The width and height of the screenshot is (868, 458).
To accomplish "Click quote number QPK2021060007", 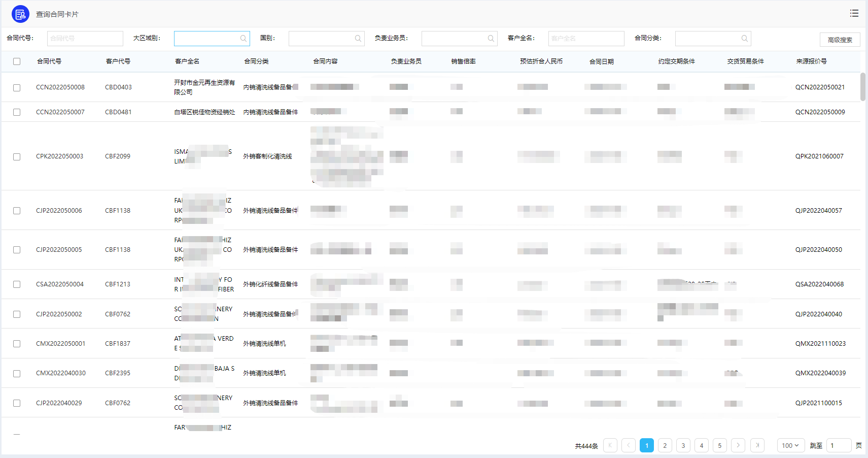I will pos(819,156).
